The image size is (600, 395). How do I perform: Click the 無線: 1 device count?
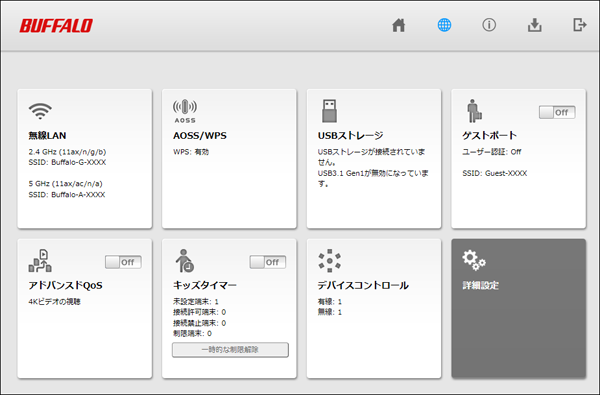(329, 312)
